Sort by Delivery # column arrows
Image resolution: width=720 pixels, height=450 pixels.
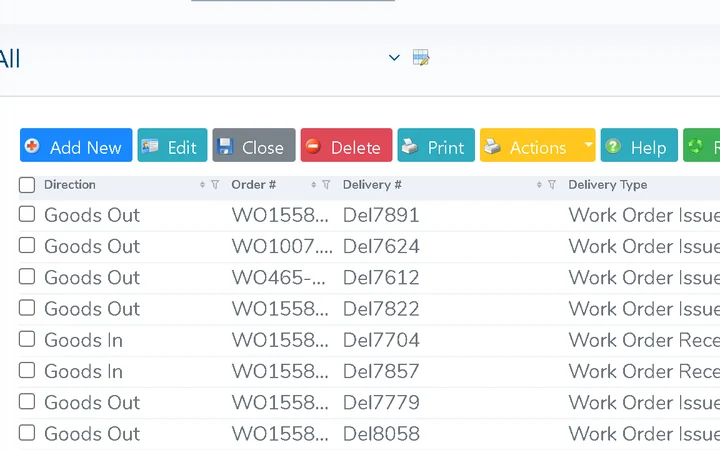point(540,185)
